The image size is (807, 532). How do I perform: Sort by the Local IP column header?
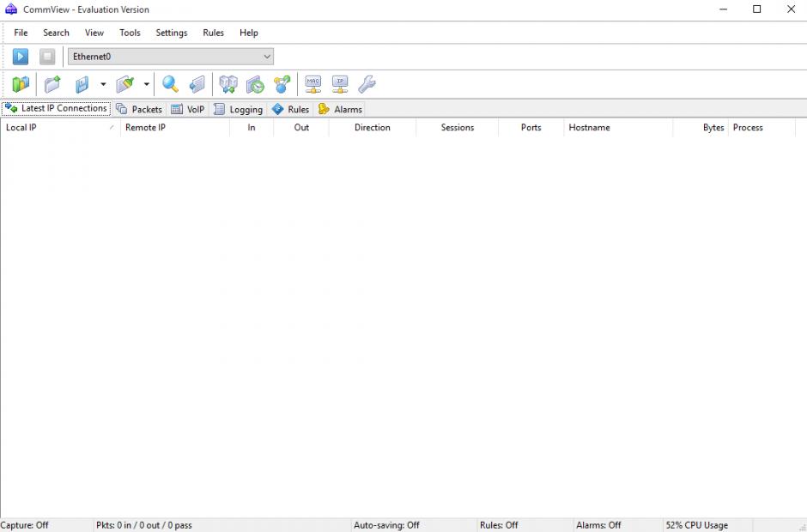pos(60,128)
